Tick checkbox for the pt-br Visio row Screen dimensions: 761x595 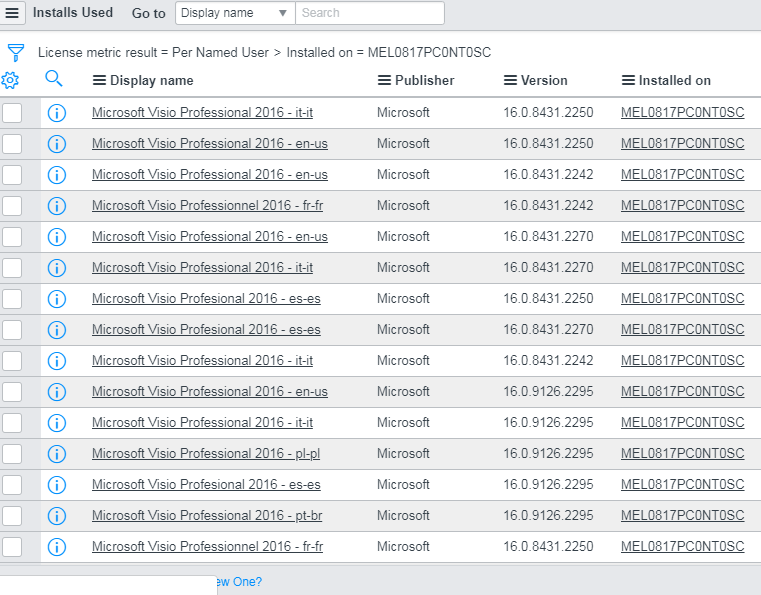12,516
